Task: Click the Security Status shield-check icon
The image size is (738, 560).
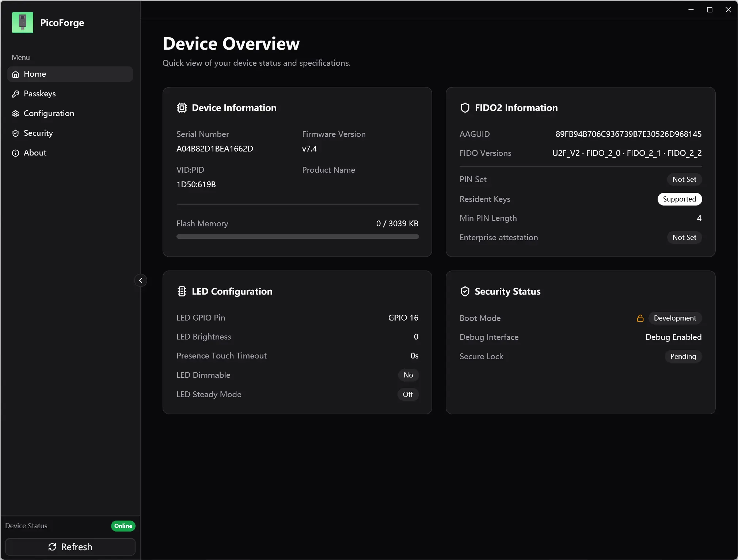Action: pos(465,291)
